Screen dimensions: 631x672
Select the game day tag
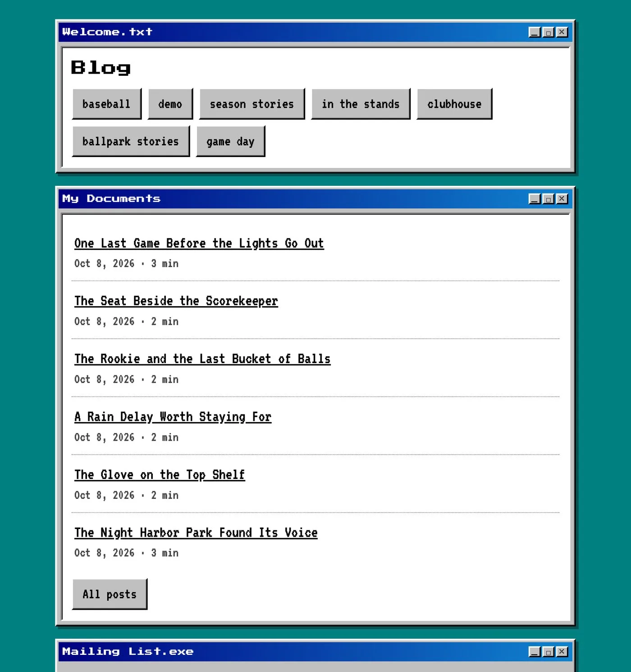[x=230, y=142]
